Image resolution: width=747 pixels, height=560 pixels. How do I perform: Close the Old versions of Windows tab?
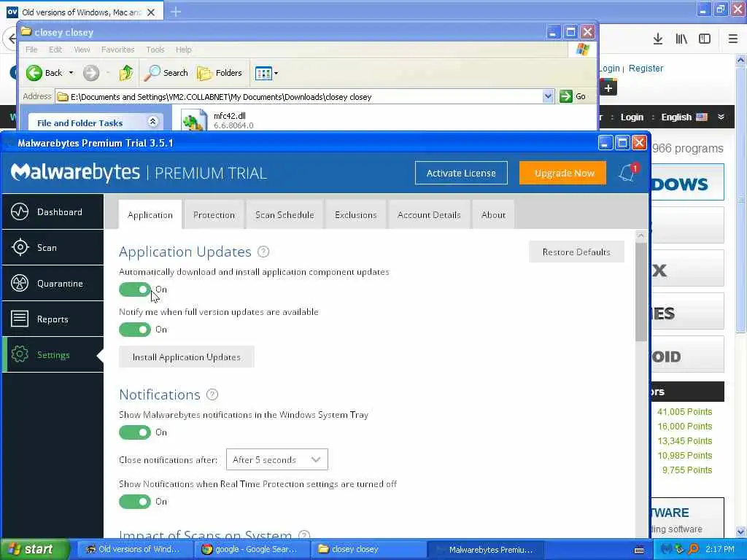click(150, 12)
